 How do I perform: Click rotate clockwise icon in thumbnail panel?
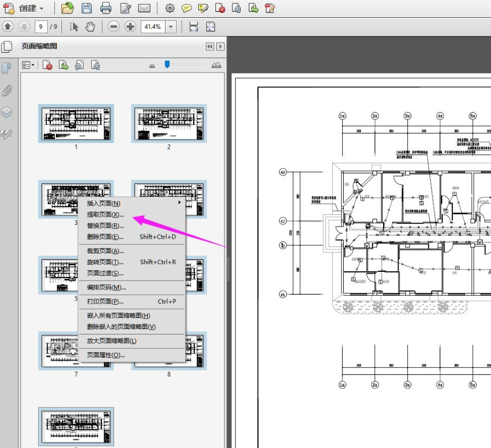click(96, 65)
